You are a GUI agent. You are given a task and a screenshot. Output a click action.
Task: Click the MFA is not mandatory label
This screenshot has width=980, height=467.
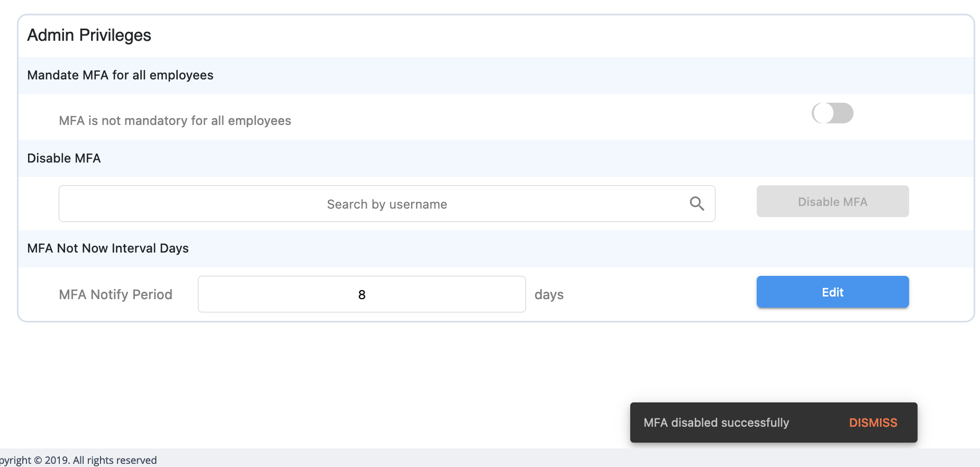175,121
